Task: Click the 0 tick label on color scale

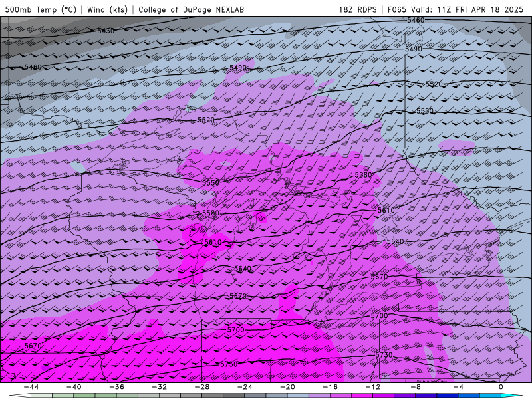Action: 501,387
